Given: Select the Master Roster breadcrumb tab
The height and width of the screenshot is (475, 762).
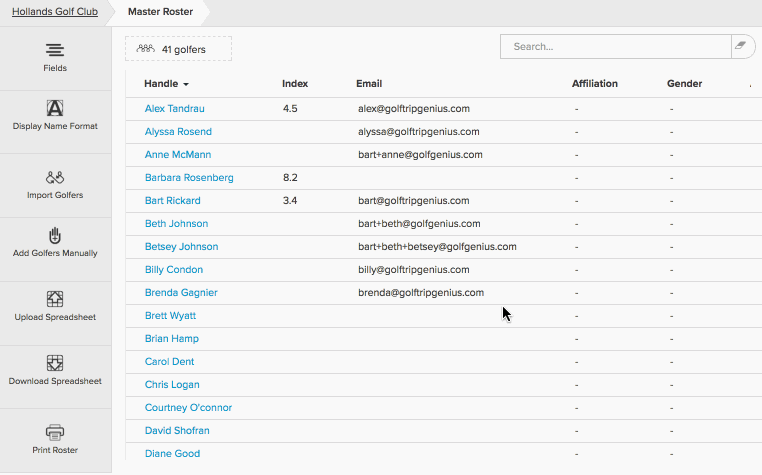Looking at the screenshot, I should click(x=160, y=12).
